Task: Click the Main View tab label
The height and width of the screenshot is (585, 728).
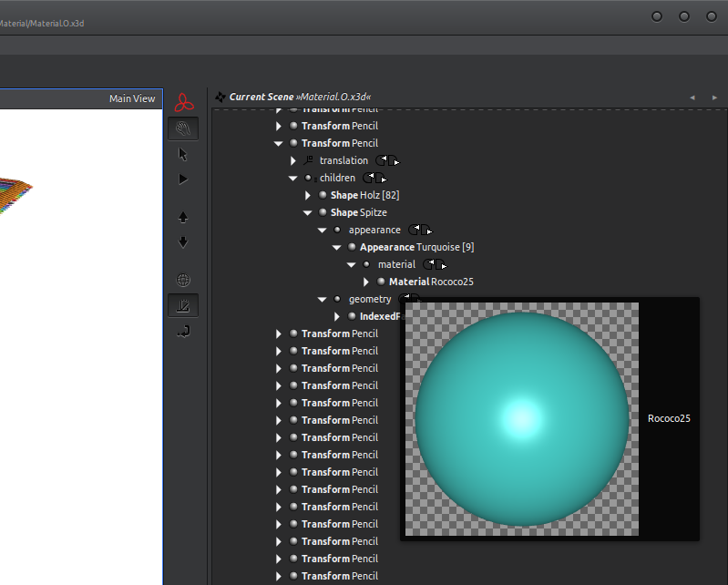Action: [x=132, y=98]
